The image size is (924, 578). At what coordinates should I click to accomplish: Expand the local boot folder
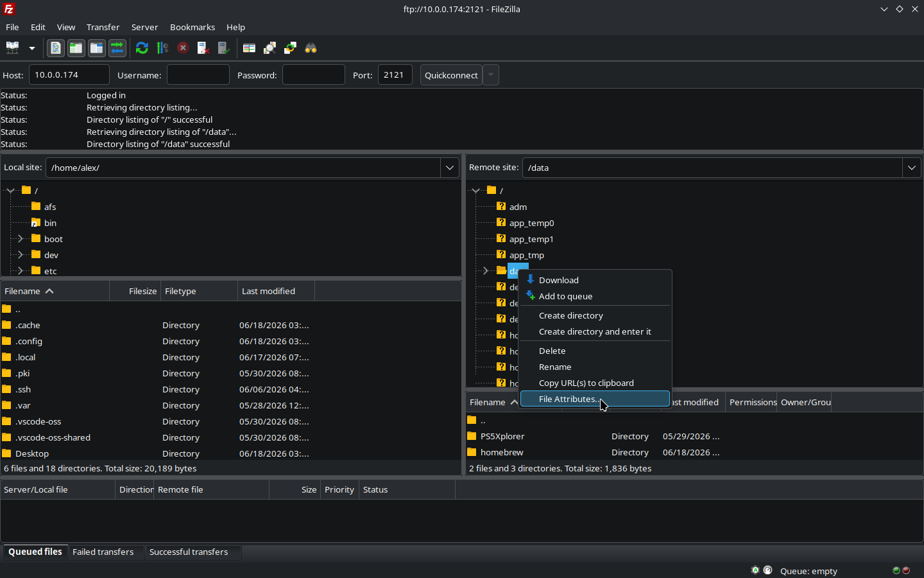(20, 239)
